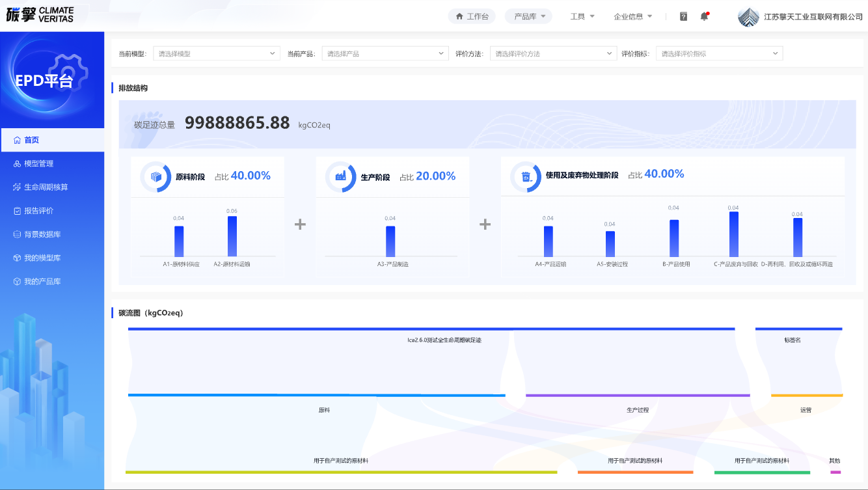Click the help question mark icon
Image resolution: width=868 pixels, height=490 pixels.
point(683,16)
